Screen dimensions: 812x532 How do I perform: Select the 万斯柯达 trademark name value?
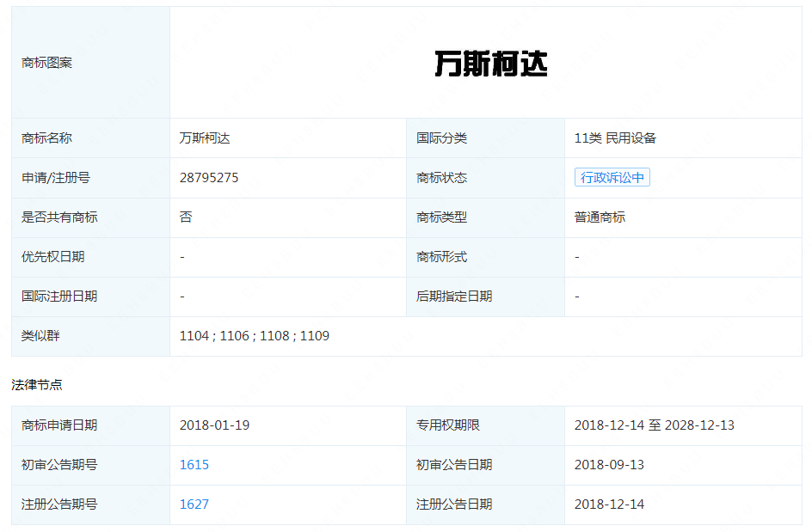(205, 138)
